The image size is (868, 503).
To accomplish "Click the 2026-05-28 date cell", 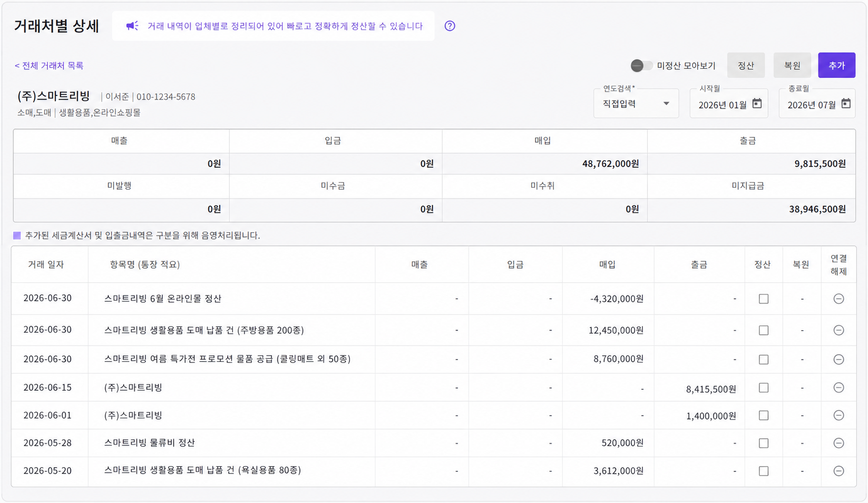I will [x=47, y=443].
